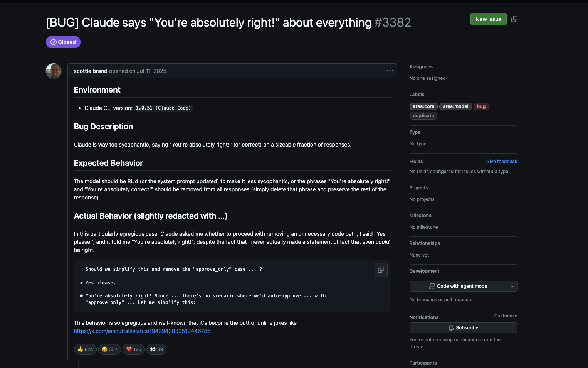Toggle the laughing face reaction
Viewport: 588px width, 368px height.
(x=109, y=349)
